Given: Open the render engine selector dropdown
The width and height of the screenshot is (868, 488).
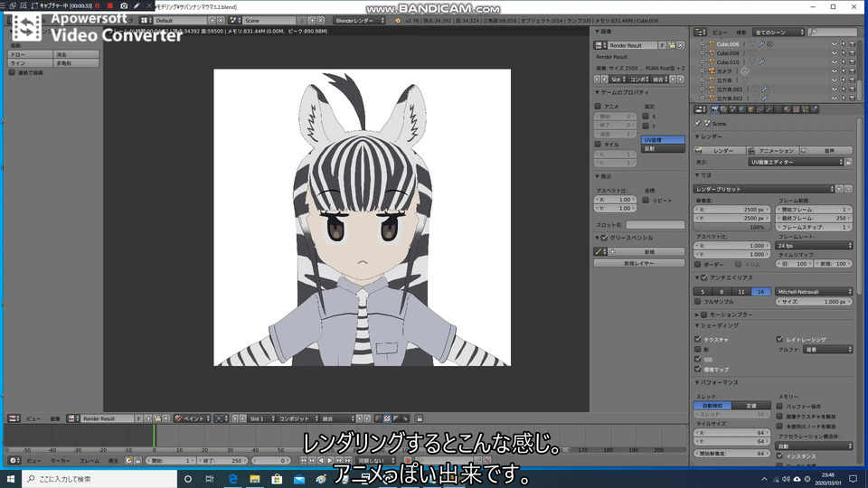Looking at the screenshot, I should click(x=359, y=21).
